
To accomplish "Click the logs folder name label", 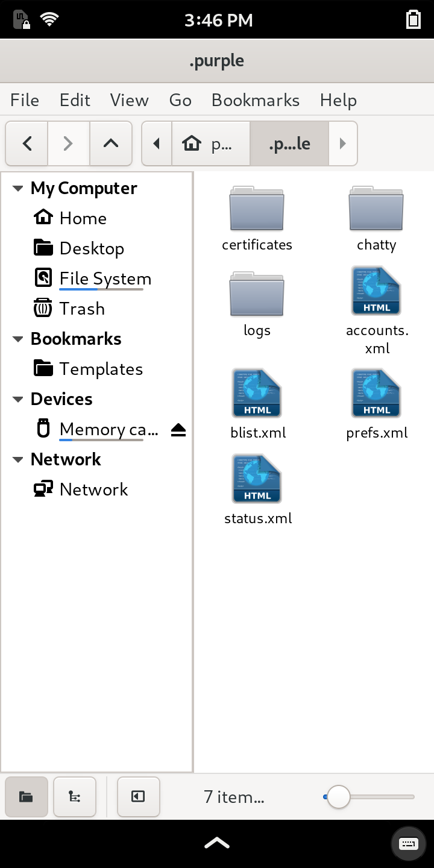I will [257, 331].
